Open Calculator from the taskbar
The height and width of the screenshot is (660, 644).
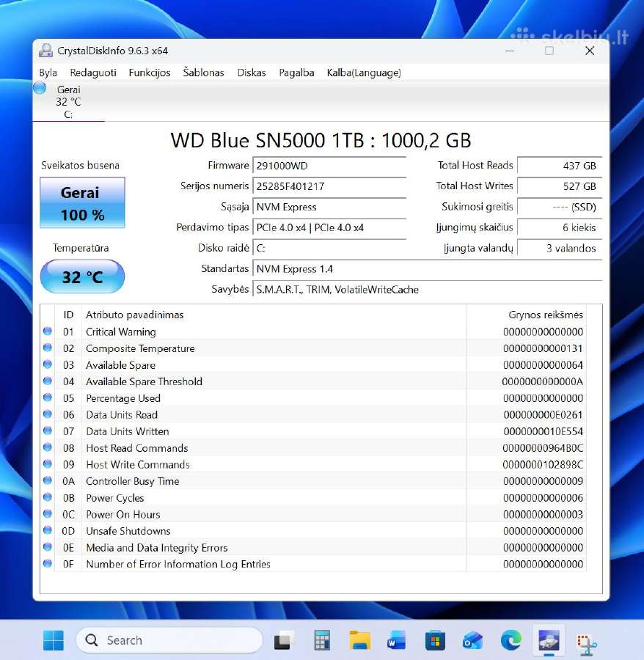[321, 640]
